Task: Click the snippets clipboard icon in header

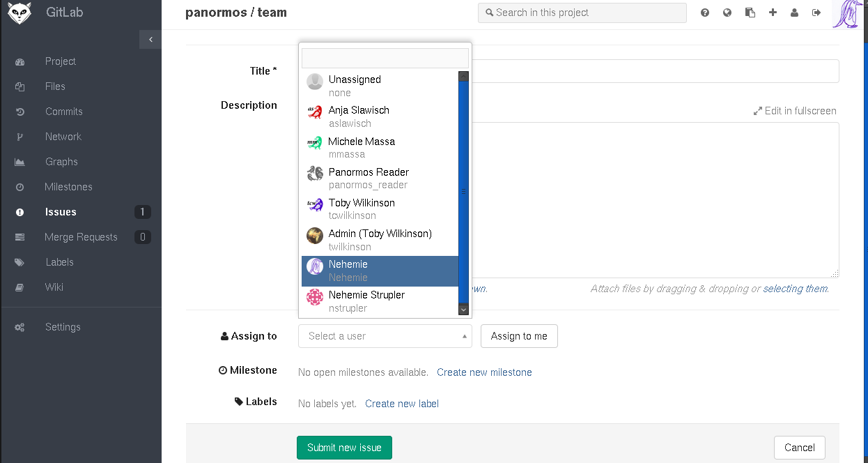Action: 750,13
